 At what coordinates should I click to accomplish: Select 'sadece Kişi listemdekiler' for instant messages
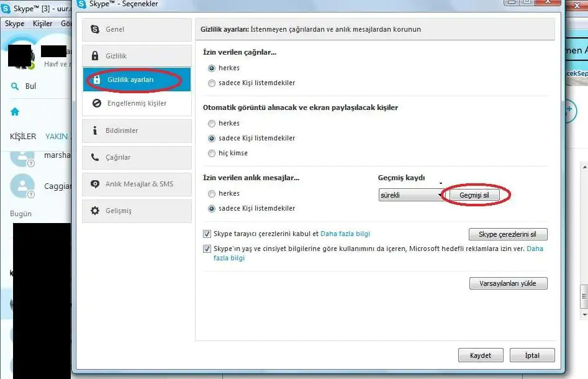click(x=211, y=208)
